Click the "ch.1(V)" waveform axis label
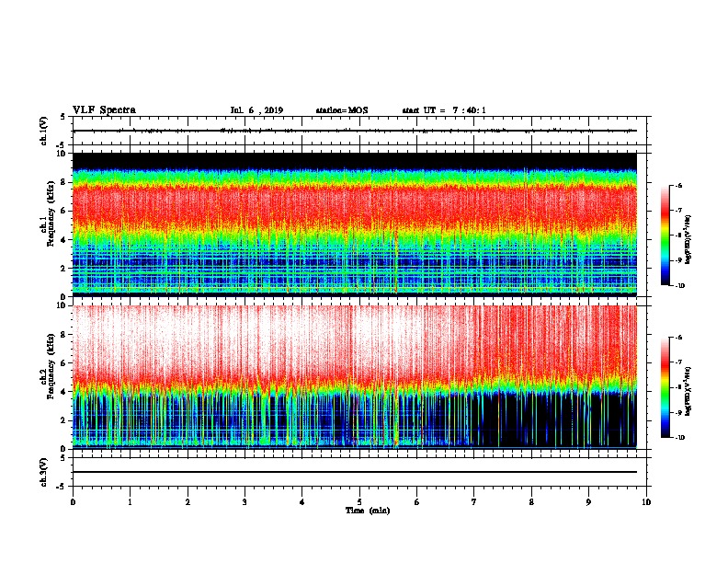 coord(44,131)
